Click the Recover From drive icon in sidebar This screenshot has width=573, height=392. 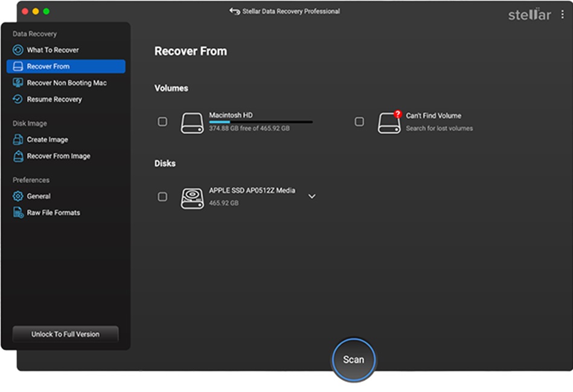coord(18,66)
